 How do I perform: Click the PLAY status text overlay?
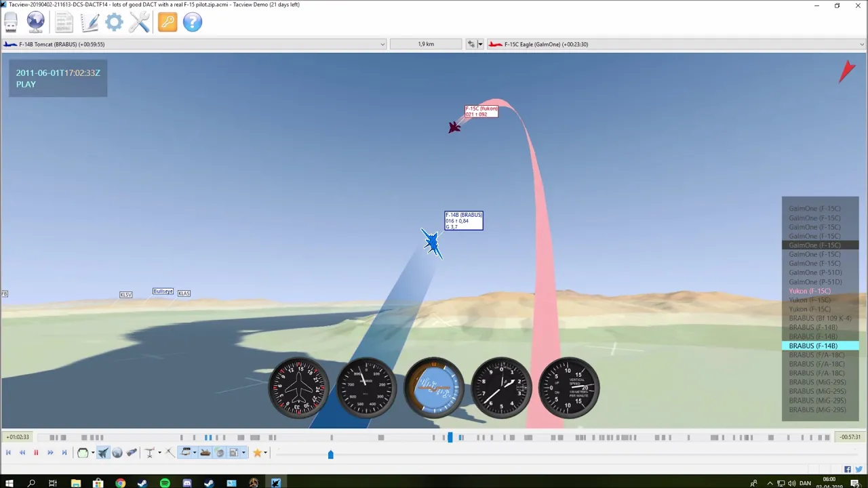coord(26,84)
